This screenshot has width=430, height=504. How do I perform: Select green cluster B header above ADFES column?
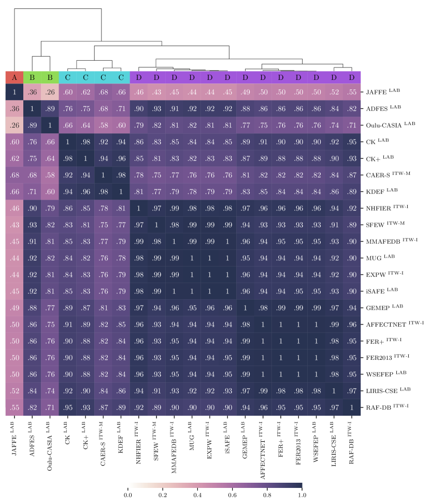tap(32, 77)
